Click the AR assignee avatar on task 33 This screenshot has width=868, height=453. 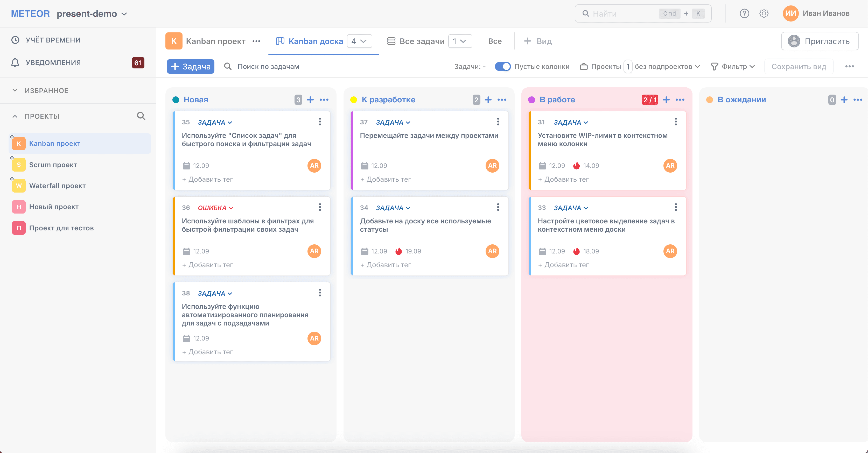tap(670, 251)
